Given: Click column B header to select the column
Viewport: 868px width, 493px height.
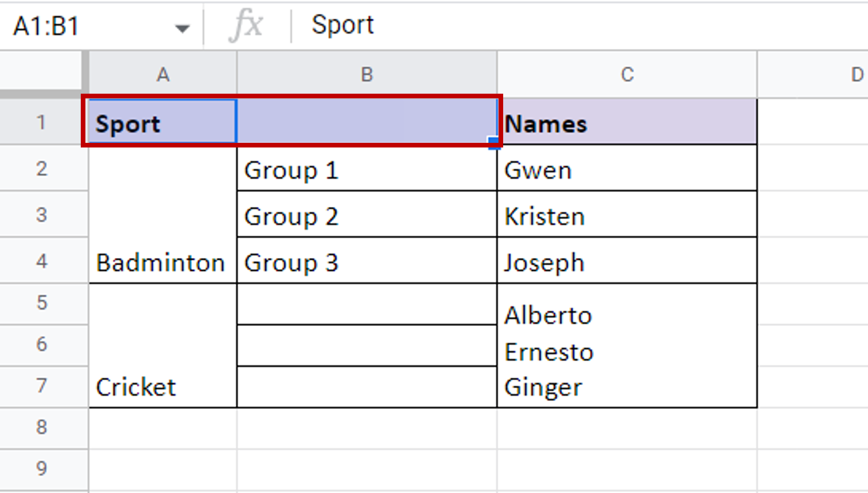Looking at the screenshot, I should click(367, 74).
